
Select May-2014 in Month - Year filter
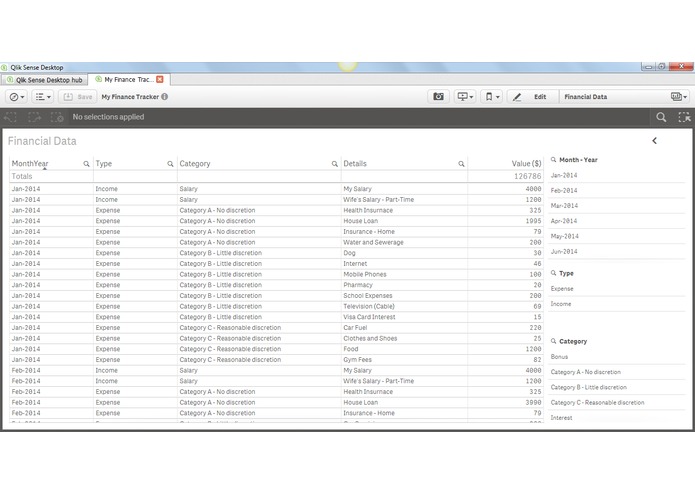click(x=617, y=236)
